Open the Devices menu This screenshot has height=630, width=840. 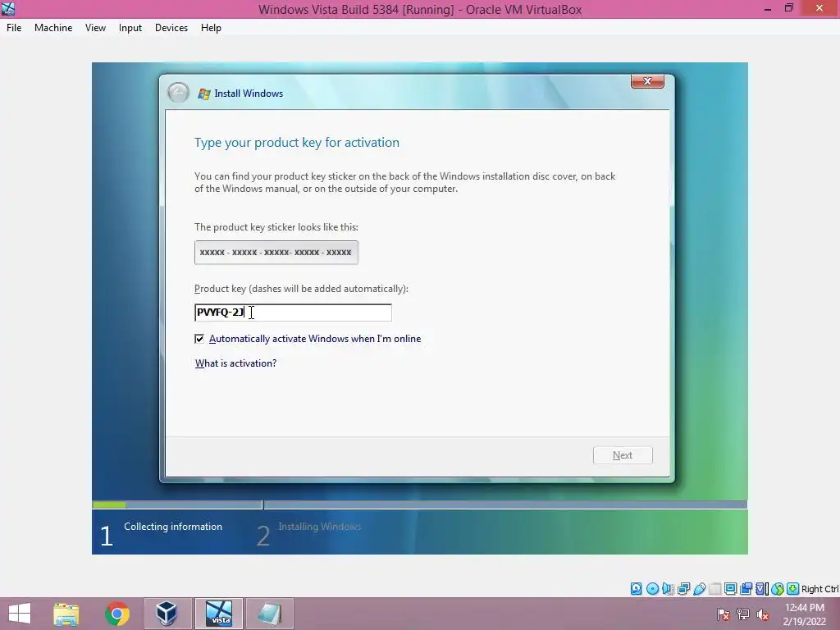coord(171,28)
